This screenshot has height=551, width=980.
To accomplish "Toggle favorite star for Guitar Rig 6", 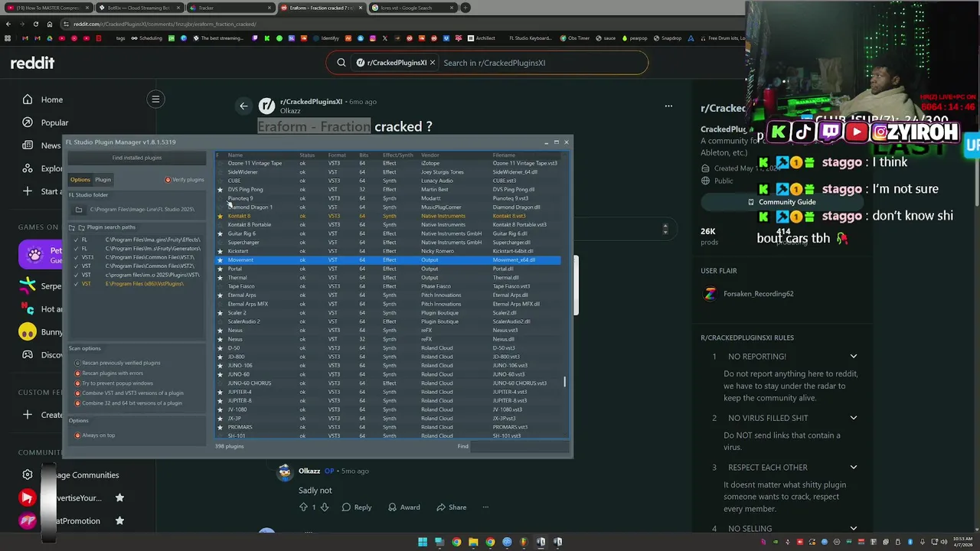I will [220, 233].
